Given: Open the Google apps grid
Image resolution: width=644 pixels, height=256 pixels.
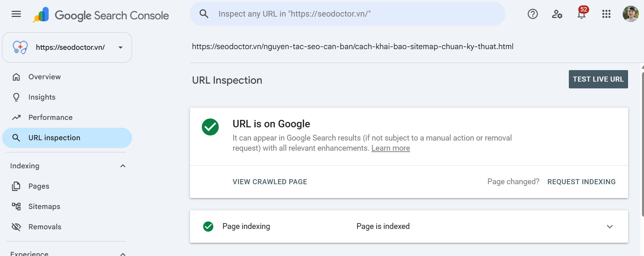Looking at the screenshot, I should point(606,14).
